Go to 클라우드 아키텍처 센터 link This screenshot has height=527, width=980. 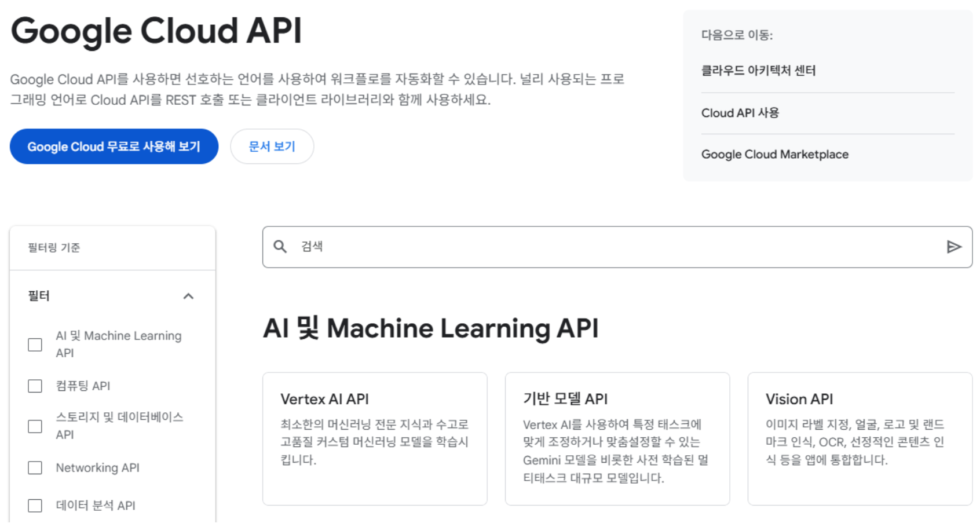pos(758,71)
